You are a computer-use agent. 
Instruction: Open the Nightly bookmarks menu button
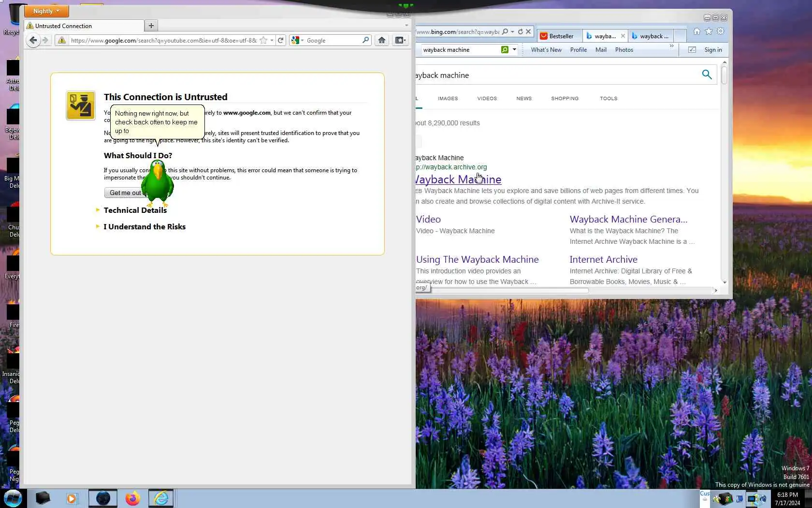tap(400, 41)
